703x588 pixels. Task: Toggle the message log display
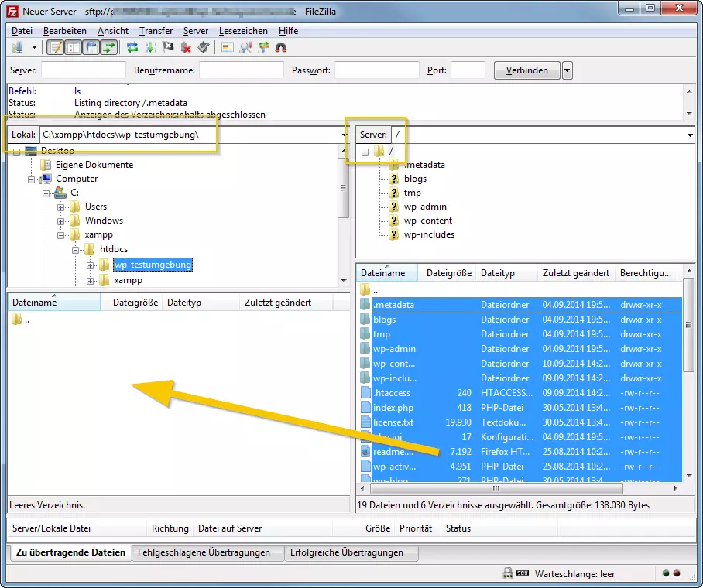[x=56, y=47]
